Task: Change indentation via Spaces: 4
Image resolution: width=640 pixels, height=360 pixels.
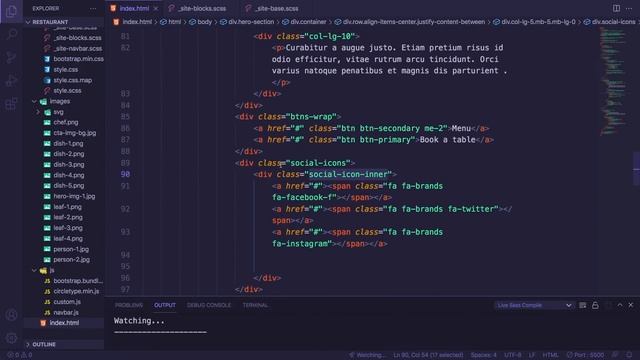Action: (484, 355)
